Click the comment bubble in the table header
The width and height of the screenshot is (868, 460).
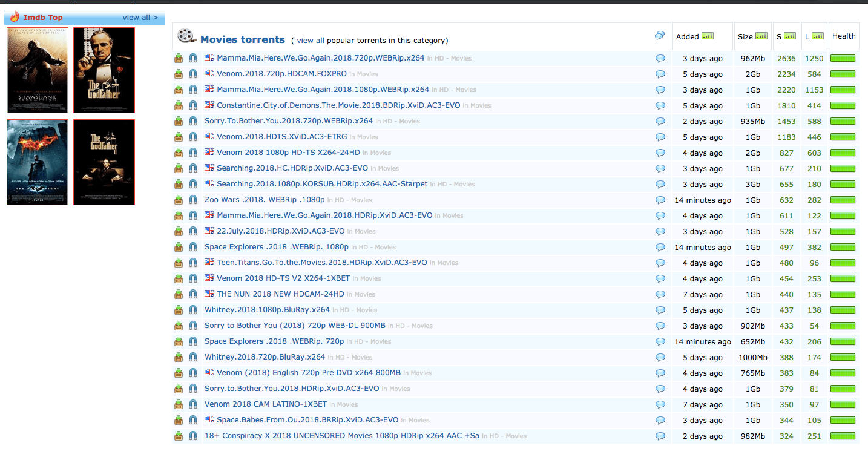point(660,36)
